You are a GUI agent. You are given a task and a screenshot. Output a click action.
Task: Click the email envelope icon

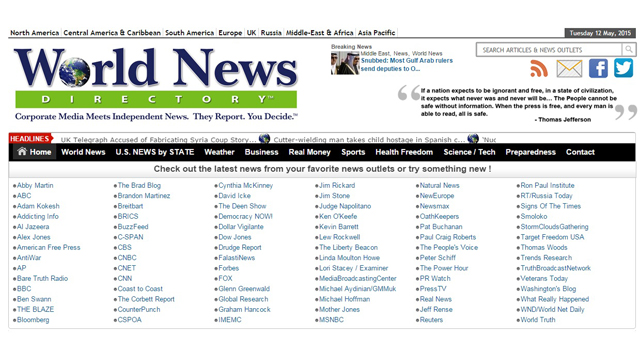569,68
